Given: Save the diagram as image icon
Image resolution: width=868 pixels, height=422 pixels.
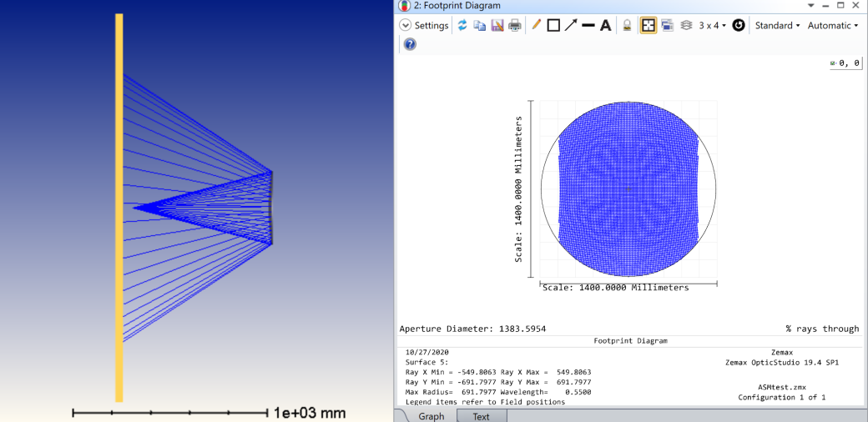Looking at the screenshot, I should 497,26.
